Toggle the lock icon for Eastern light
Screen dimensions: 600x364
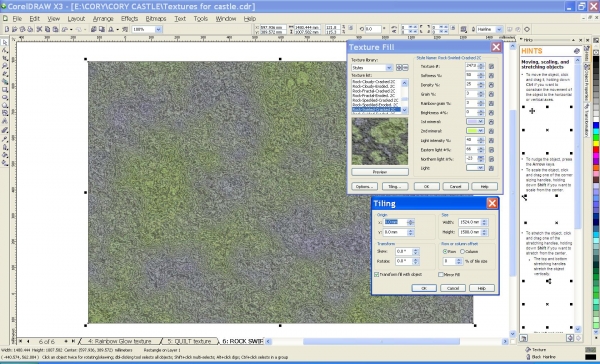click(x=491, y=150)
